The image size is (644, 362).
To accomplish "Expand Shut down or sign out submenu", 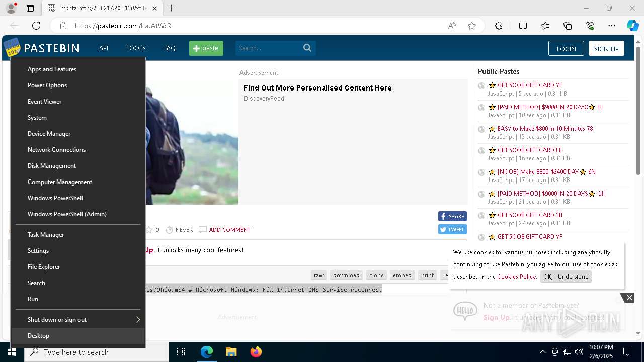I will (x=78, y=320).
